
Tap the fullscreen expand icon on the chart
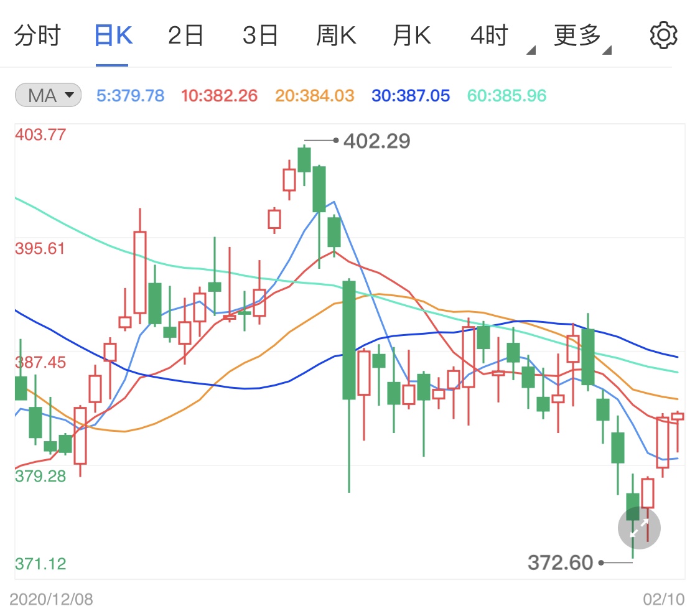click(638, 528)
